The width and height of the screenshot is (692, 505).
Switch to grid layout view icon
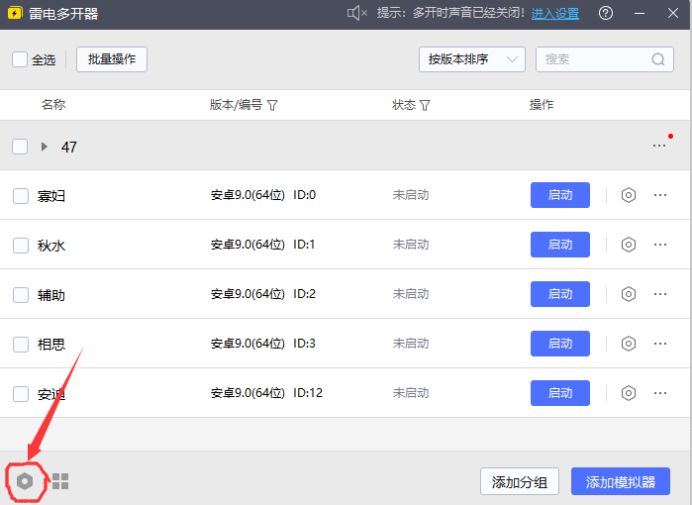(60, 481)
